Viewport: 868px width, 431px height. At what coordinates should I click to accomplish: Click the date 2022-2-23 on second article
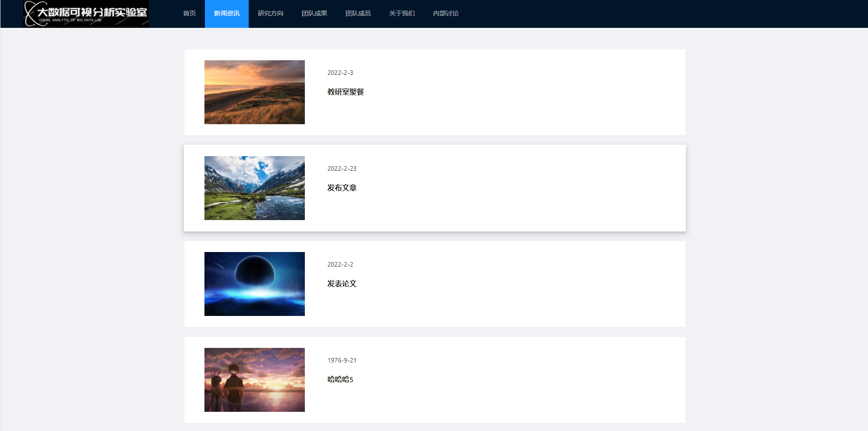tap(342, 168)
